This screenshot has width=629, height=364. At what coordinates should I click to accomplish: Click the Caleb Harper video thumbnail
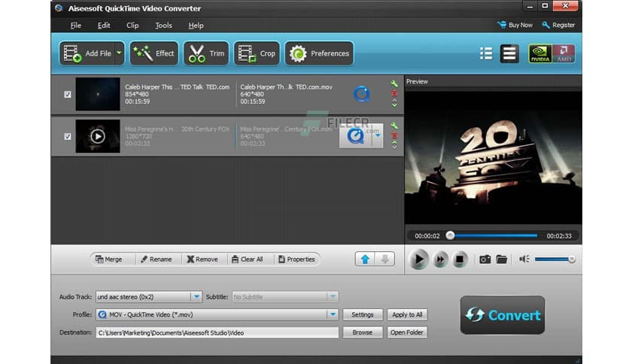(98, 94)
